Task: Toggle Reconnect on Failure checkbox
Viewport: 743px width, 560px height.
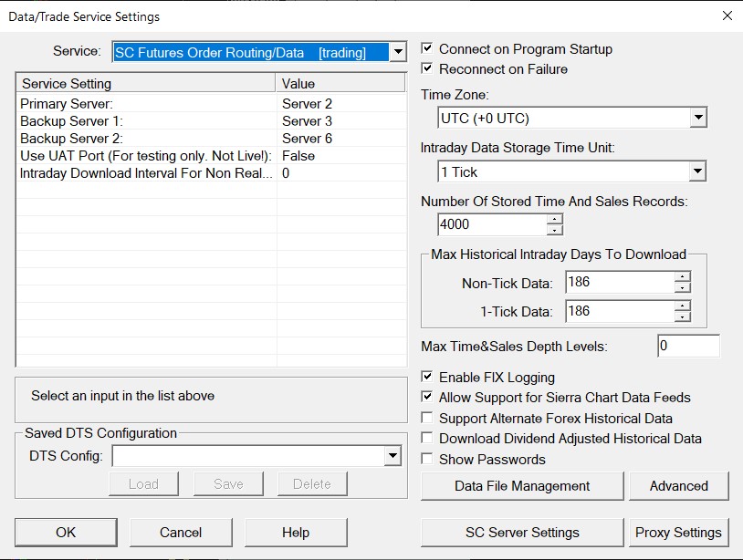Action: coord(427,68)
